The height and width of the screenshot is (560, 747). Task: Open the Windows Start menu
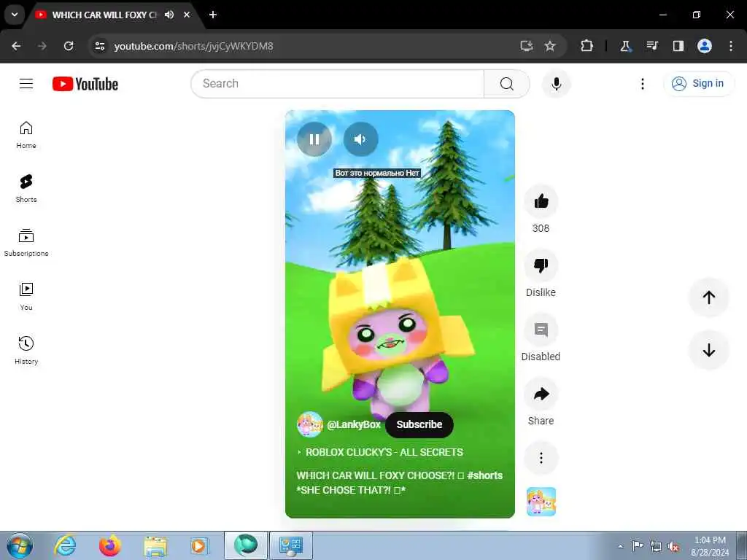20,545
